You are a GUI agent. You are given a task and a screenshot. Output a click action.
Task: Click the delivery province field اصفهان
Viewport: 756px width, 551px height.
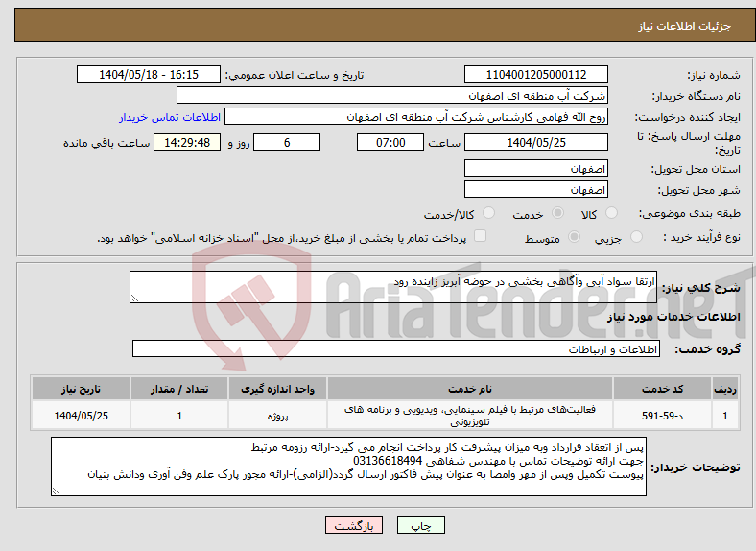[535, 168]
